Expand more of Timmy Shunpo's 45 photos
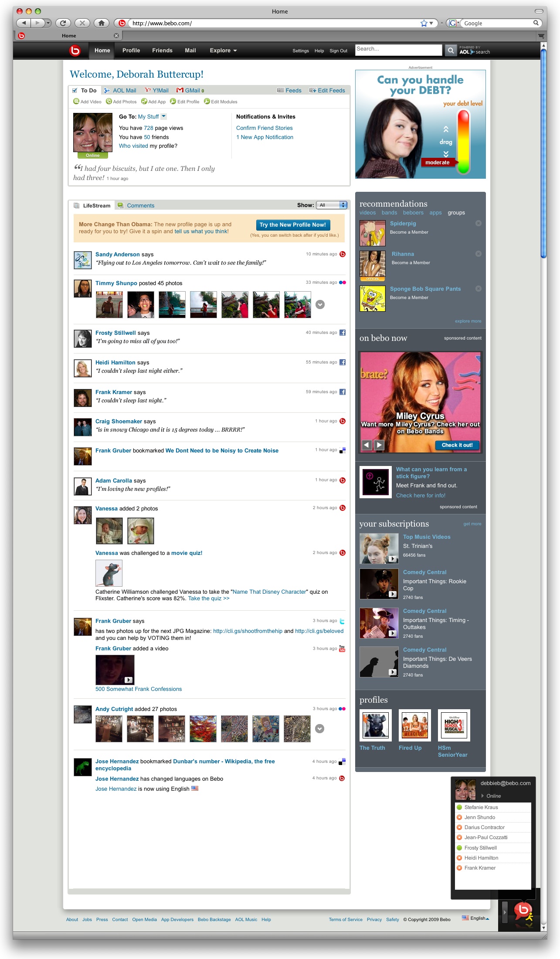The height and width of the screenshot is (959, 560). pyautogui.click(x=320, y=305)
